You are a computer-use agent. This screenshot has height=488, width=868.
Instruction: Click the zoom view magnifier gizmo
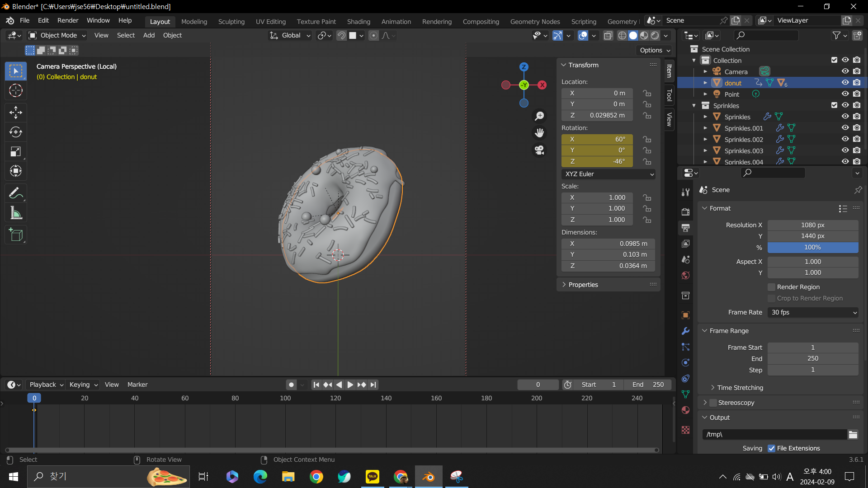tap(539, 116)
